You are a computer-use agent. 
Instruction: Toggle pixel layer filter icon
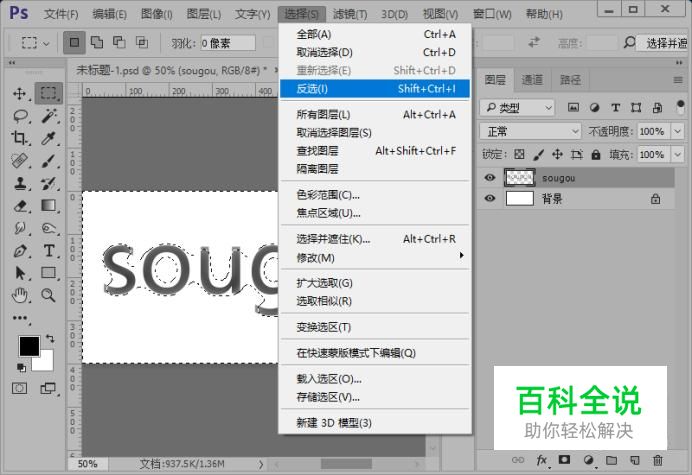tap(573, 107)
